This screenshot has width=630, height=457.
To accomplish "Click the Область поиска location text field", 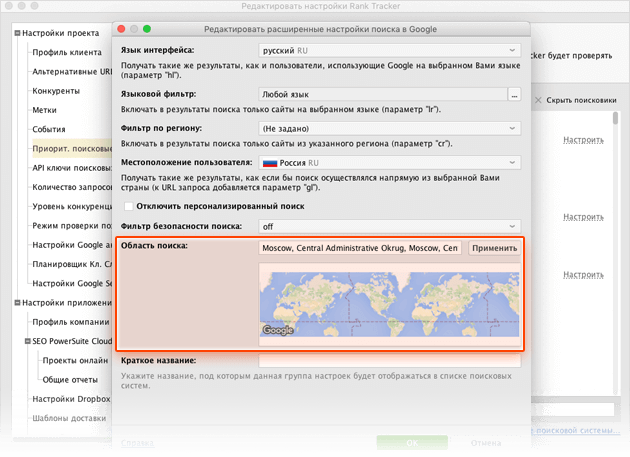I will (x=360, y=248).
